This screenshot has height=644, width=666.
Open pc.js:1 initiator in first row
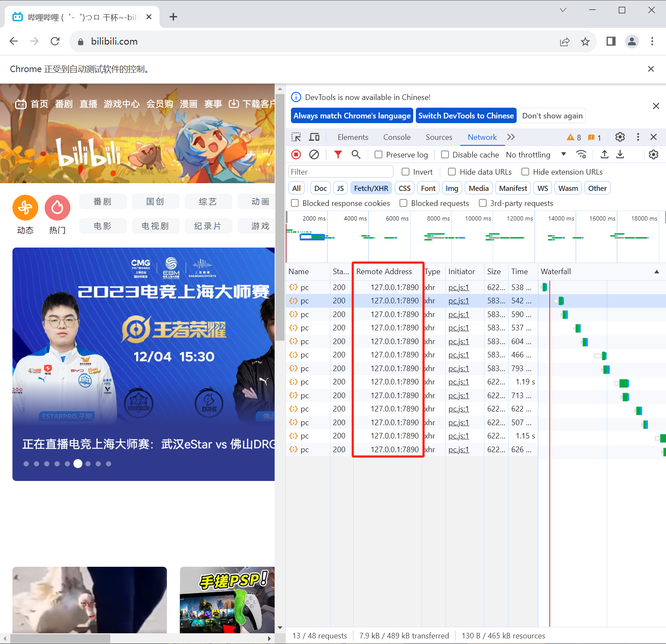pyautogui.click(x=459, y=287)
